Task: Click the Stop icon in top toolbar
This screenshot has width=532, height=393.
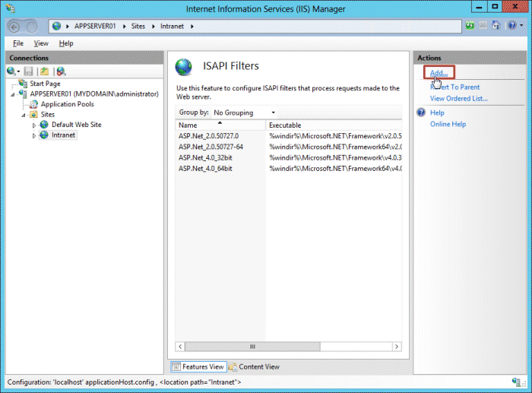Action: (483, 26)
